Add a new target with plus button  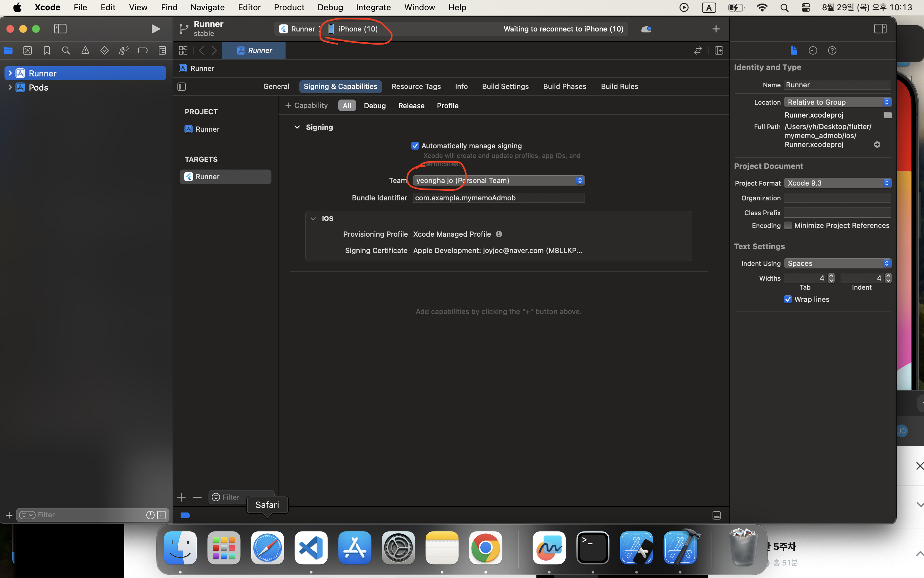(181, 497)
